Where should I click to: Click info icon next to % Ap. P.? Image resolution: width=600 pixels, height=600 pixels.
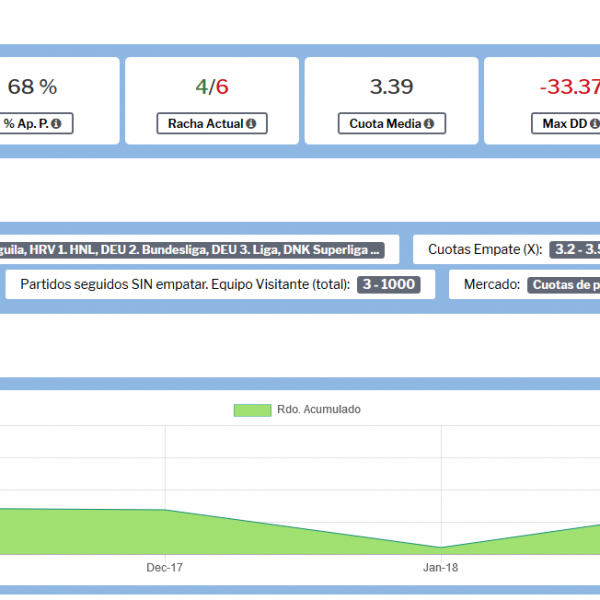pos(56,124)
